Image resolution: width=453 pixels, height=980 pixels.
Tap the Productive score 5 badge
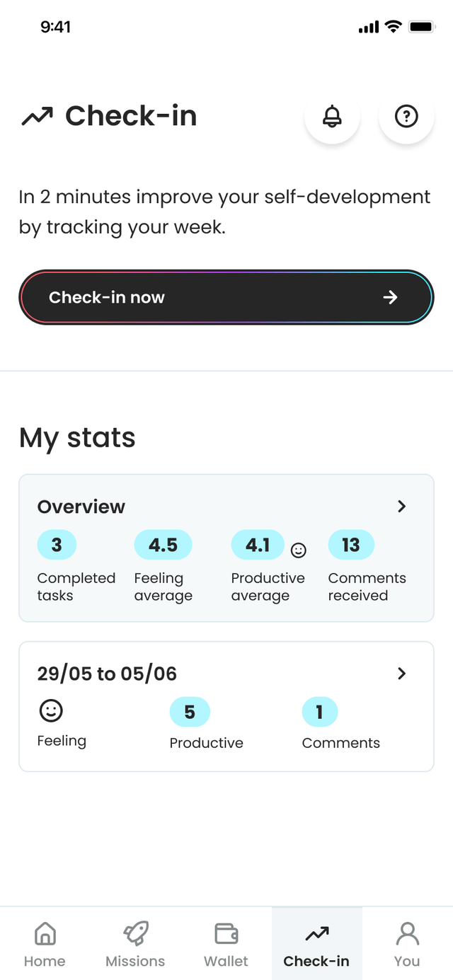(x=190, y=712)
